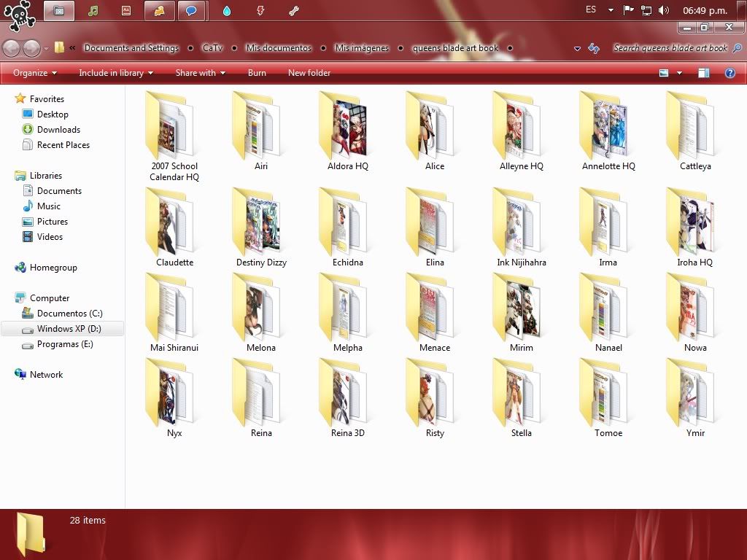The width and height of the screenshot is (747, 560).
Task: Click the Action Center flag icon
Action: pos(628,10)
